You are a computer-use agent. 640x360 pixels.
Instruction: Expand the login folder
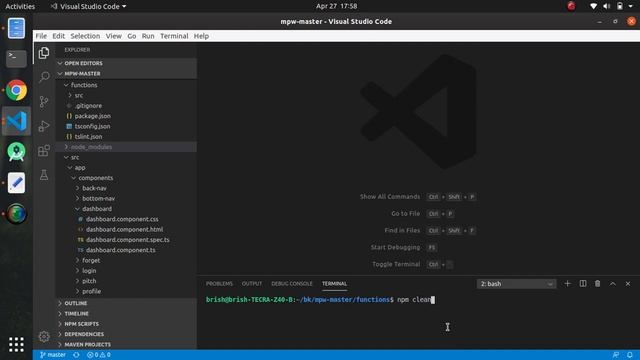tap(126, 271)
